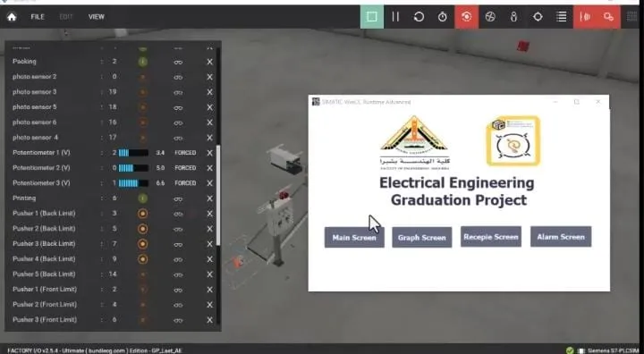Open the Graph Screen in WinCC
This screenshot has height=354, width=644.
pos(422,238)
